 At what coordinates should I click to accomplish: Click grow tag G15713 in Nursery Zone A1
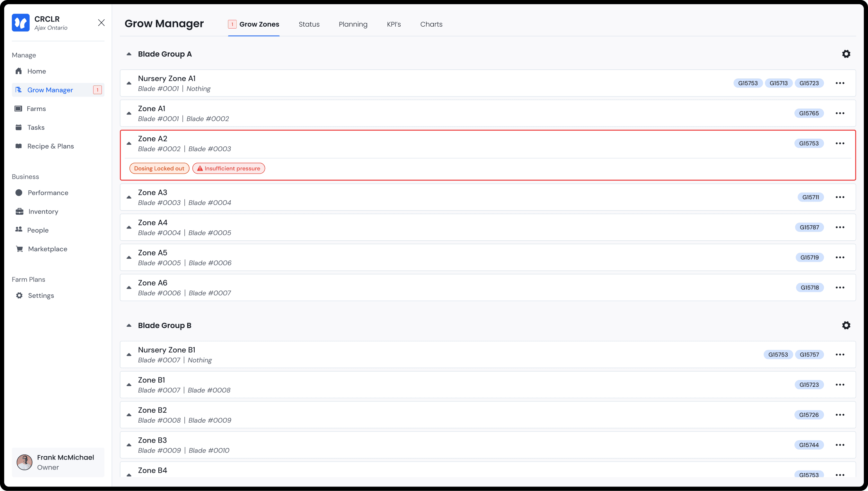(x=778, y=83)
